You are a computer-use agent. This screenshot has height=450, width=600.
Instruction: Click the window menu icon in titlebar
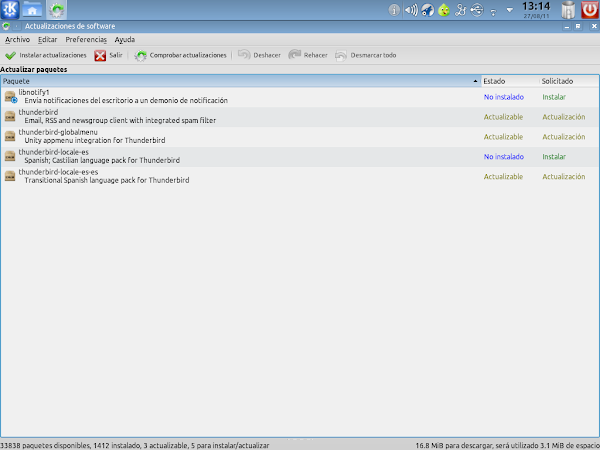point(6,26)
